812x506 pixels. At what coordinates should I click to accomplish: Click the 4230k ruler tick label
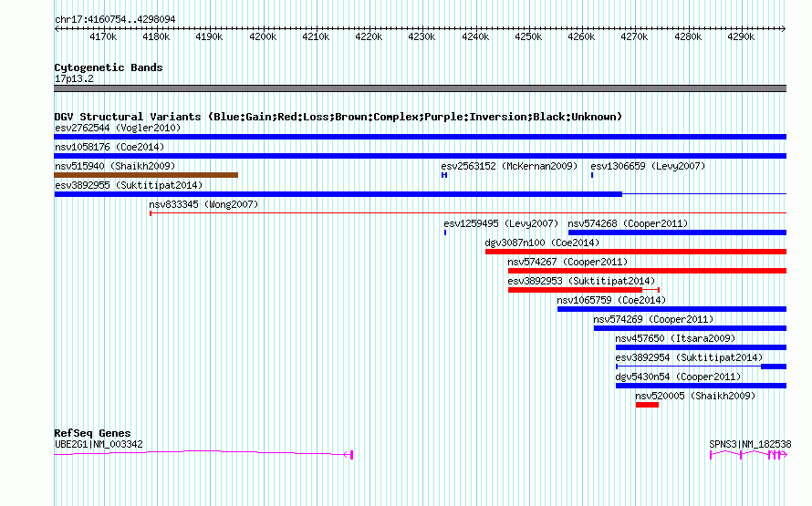click(422, 36)
